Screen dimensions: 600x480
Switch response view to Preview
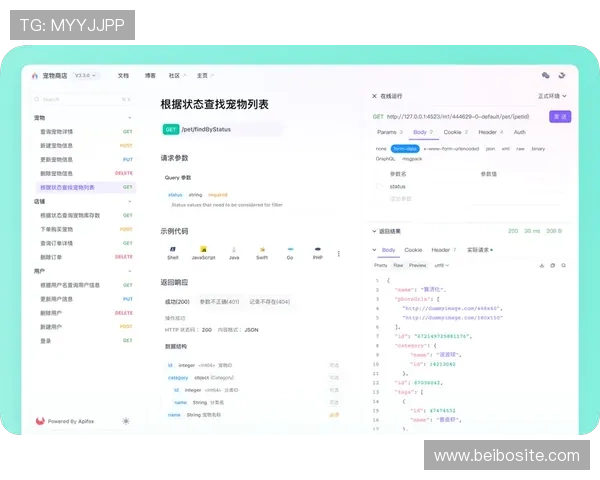417,265
